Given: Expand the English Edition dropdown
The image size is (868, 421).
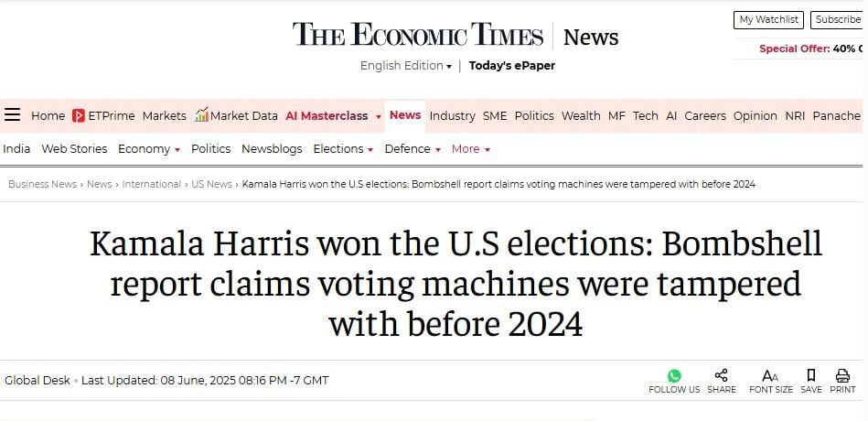Looking at the screenshot, I should [x=406, y=66].
